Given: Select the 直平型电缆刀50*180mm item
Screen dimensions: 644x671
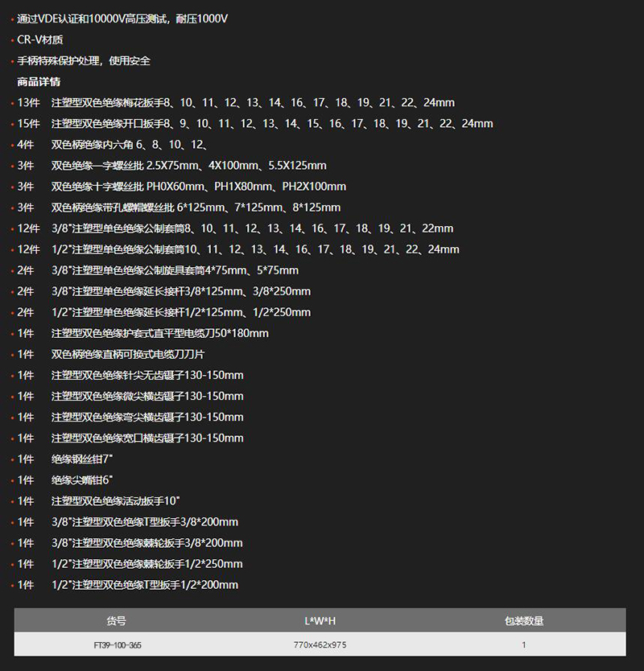Looking at the screenshot, I should coord(159,333).
